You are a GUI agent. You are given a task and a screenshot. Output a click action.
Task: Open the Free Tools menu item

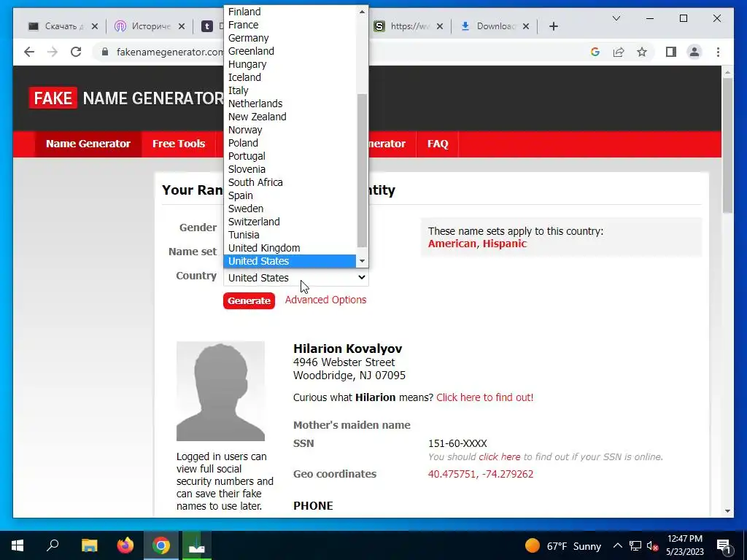(179, 144)
